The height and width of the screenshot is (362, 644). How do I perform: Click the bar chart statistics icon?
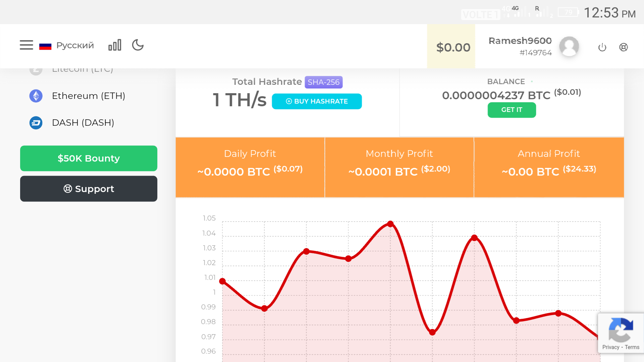click(x=115, y=45)
